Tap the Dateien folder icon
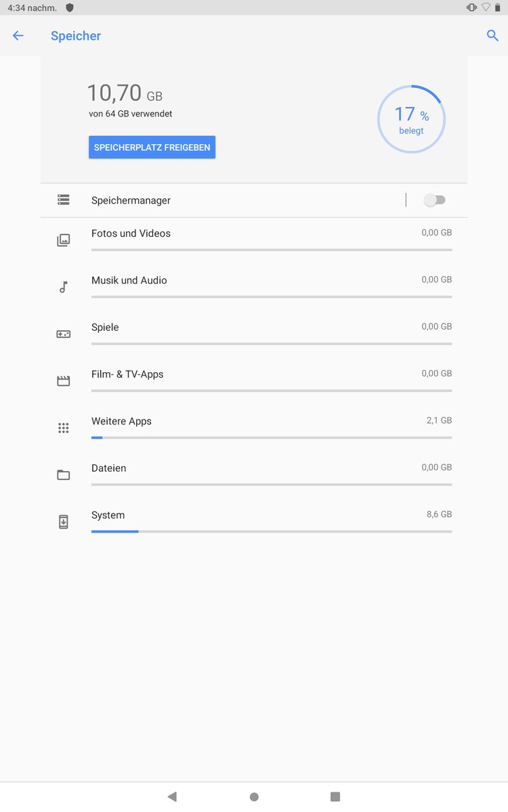Screen dimensions: 508x812 (64, 475)
